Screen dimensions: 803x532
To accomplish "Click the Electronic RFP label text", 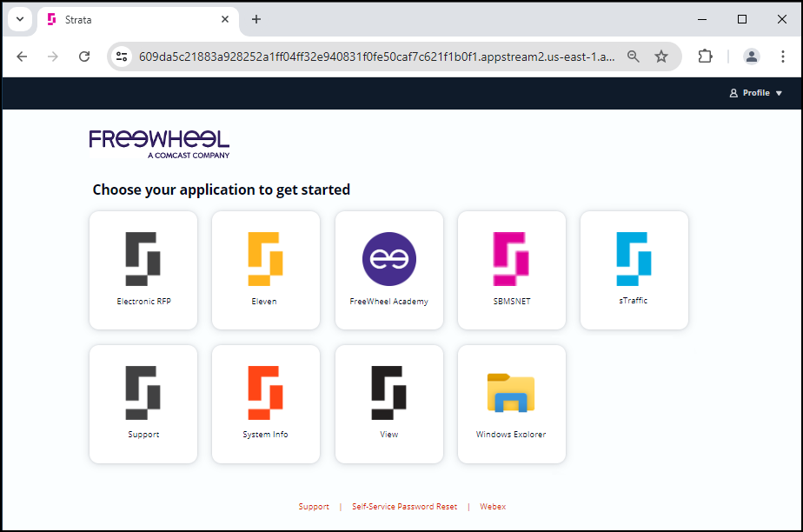I will [x=144, y=301].
